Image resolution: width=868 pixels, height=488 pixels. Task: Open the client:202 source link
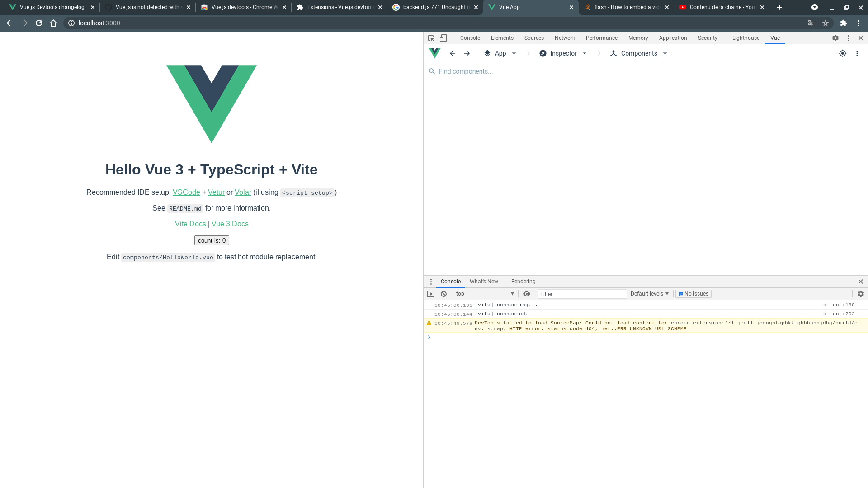839,314
